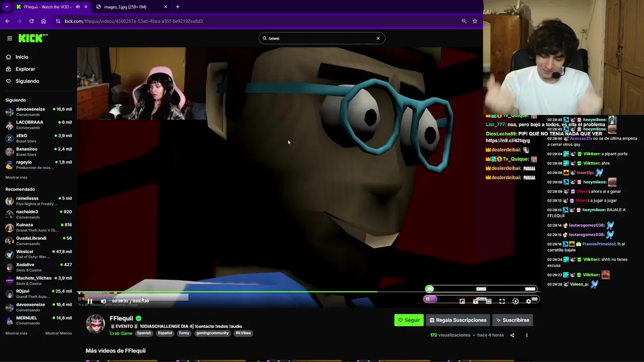
Task: Select the Spanish tag
Action: pyautogui.click(x=144, y=333)
